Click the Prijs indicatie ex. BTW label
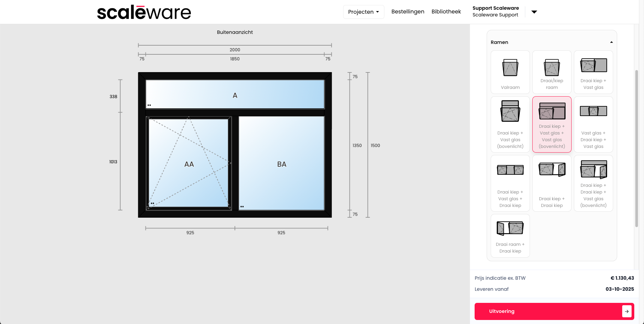644x324 pixels. (500, 278)
